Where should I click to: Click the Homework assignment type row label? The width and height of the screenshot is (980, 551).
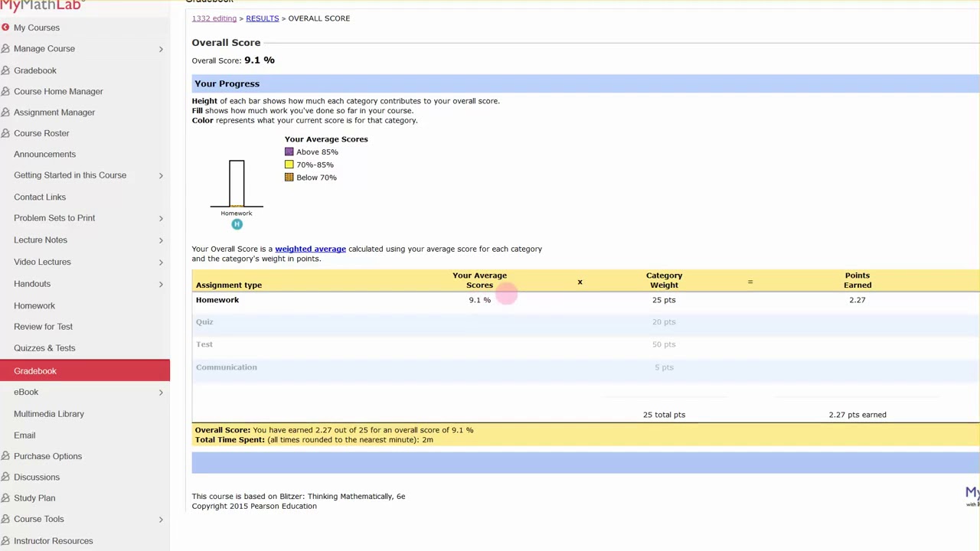(217, 300)
